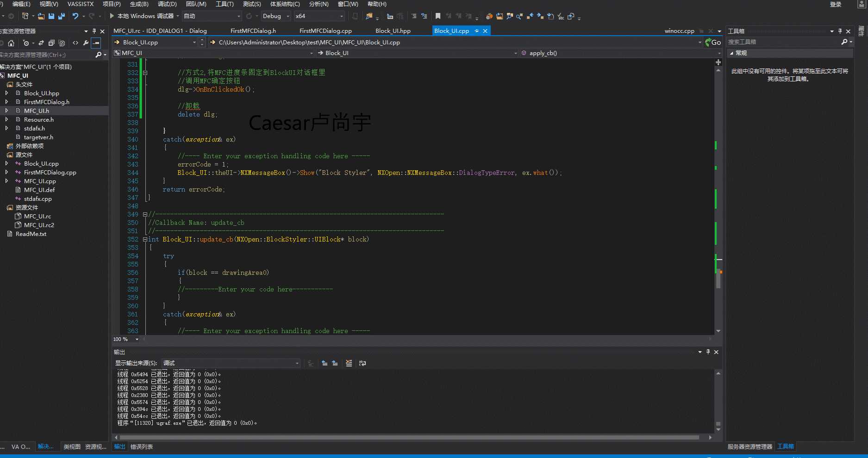Open the 工具(T) menu

(225, 4)
